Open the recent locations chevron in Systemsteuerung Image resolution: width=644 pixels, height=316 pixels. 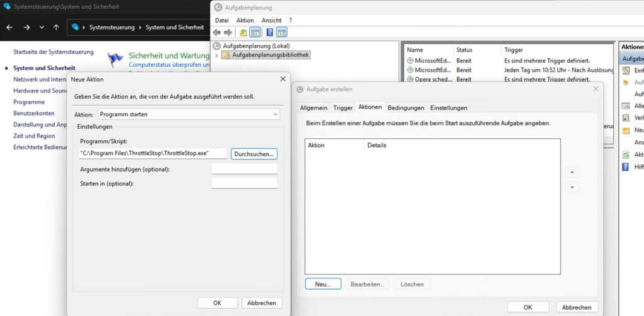coord(42,27)
